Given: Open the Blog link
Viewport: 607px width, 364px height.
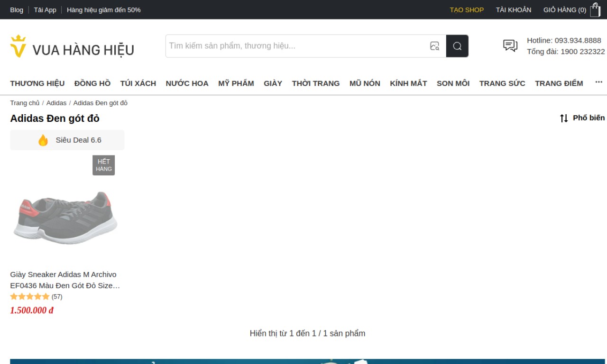Looking at the screenshot, I should (17, 9).
